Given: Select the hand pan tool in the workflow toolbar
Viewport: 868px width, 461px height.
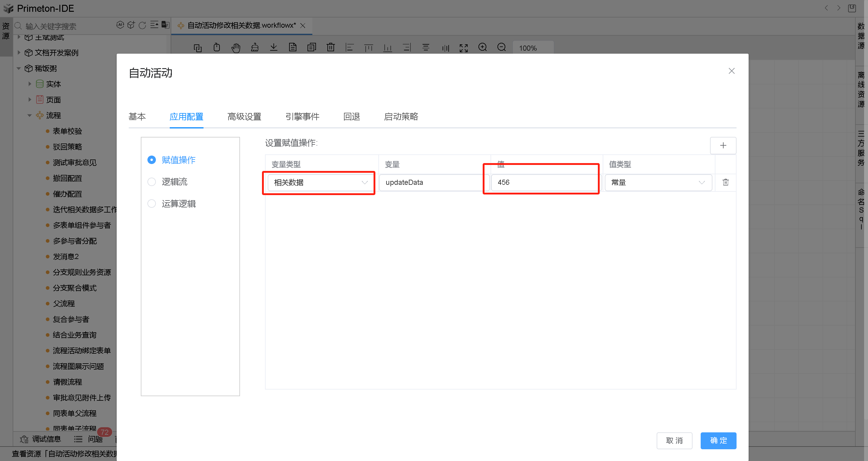Looking at the screenshot, I should [x=236, y=48].
